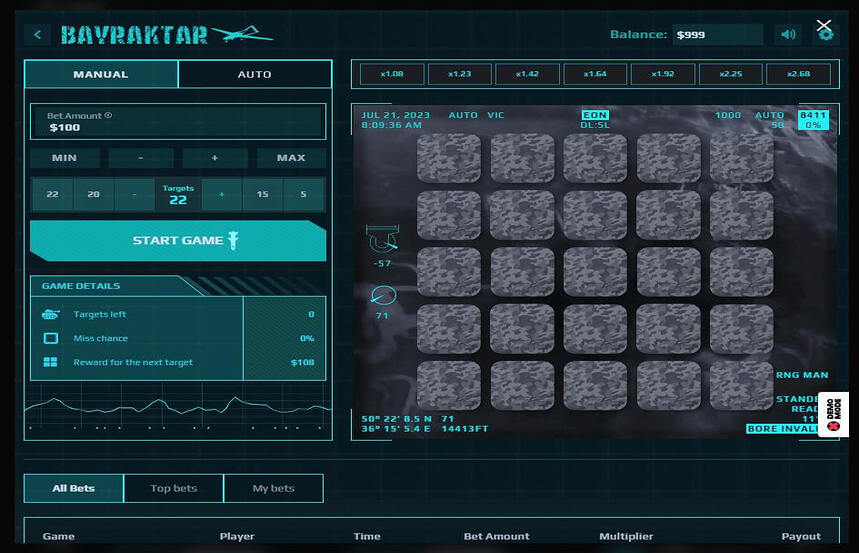Image resolution: width=859 pixels, height=553 pixels.
Task: Switch to the Auto tab
Action: tap(255, 74)
